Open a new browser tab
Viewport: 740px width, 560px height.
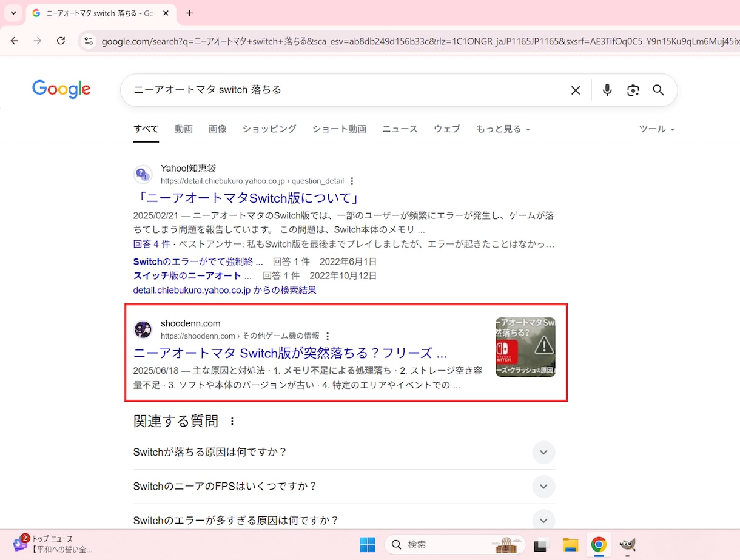pos(190,13)
